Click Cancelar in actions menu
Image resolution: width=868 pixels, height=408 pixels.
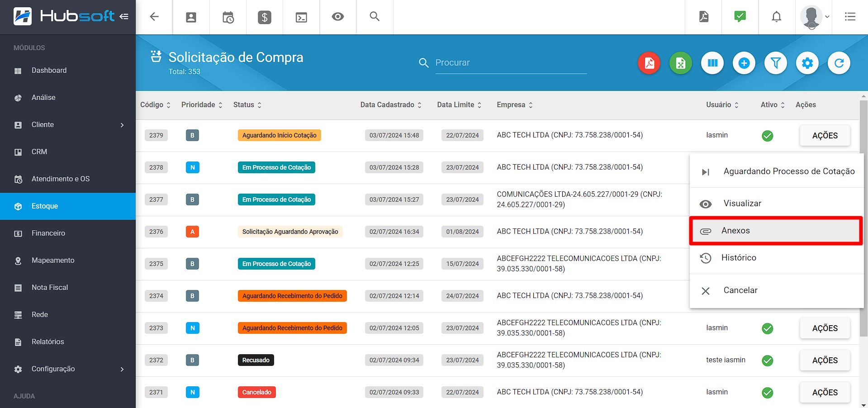[x=777, y=290]
